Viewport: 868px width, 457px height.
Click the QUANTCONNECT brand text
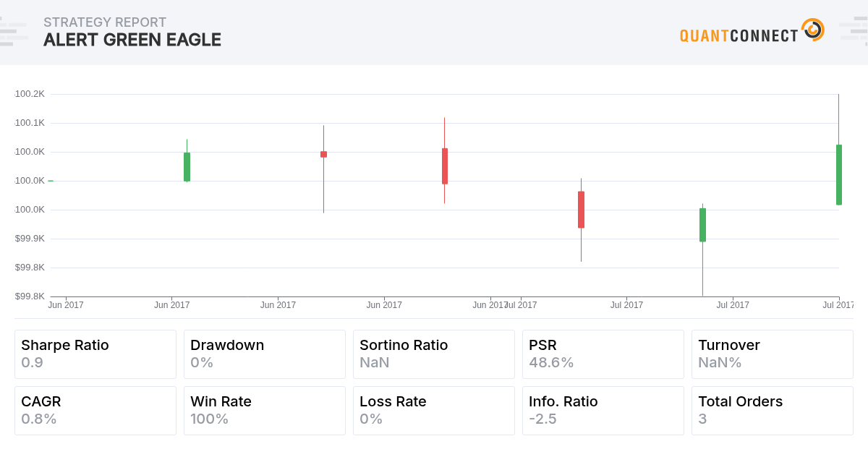(x=739, y=35)
